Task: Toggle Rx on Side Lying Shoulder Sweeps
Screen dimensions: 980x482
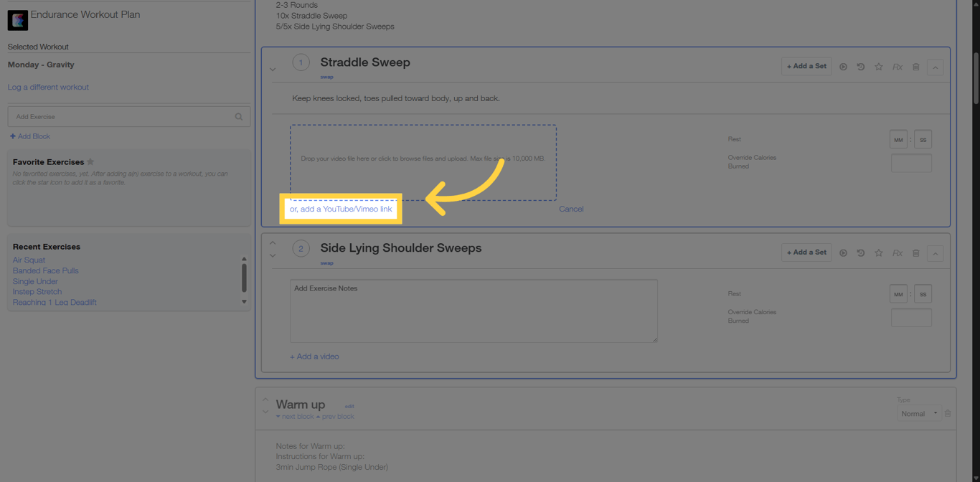Action: coord(897,253)
